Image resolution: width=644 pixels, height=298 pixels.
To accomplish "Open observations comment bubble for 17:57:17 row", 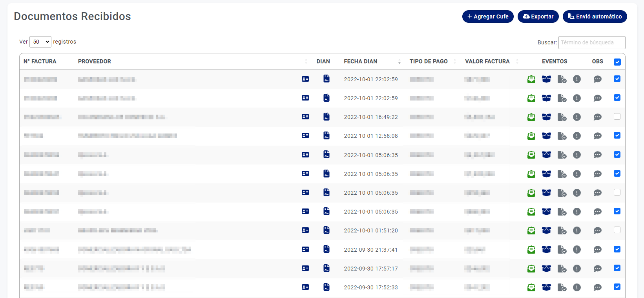I will [x=597, y=269].
